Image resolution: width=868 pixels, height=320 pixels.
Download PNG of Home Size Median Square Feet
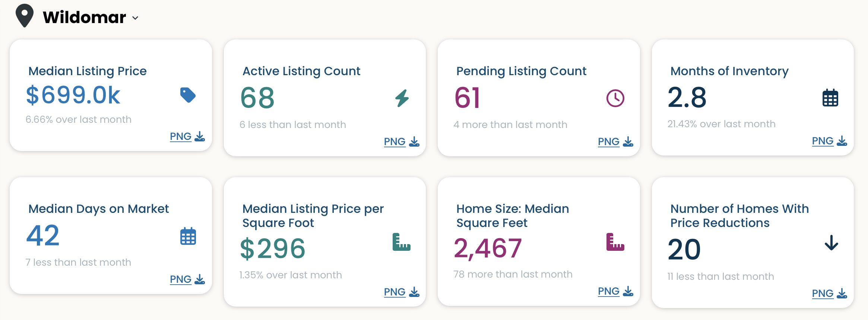coord(615,291)
